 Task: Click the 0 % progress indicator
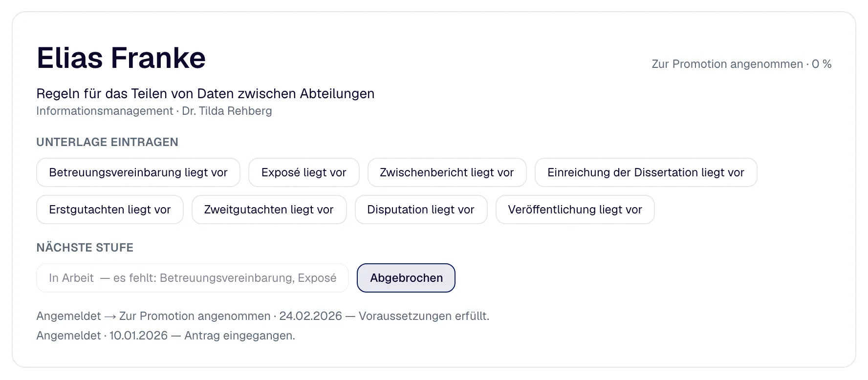(822, 64)
